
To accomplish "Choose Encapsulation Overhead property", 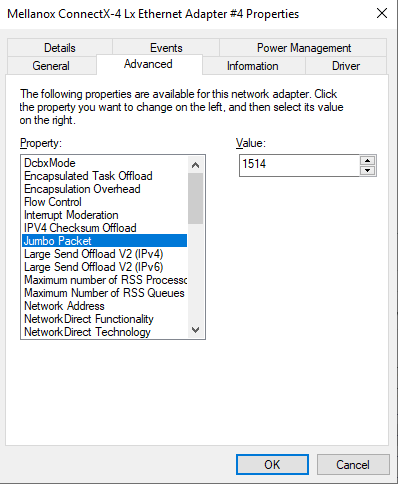I will (x=104, y=189).
